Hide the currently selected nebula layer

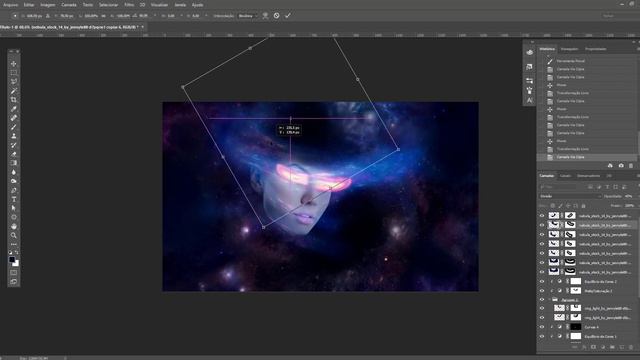point(542,225)
